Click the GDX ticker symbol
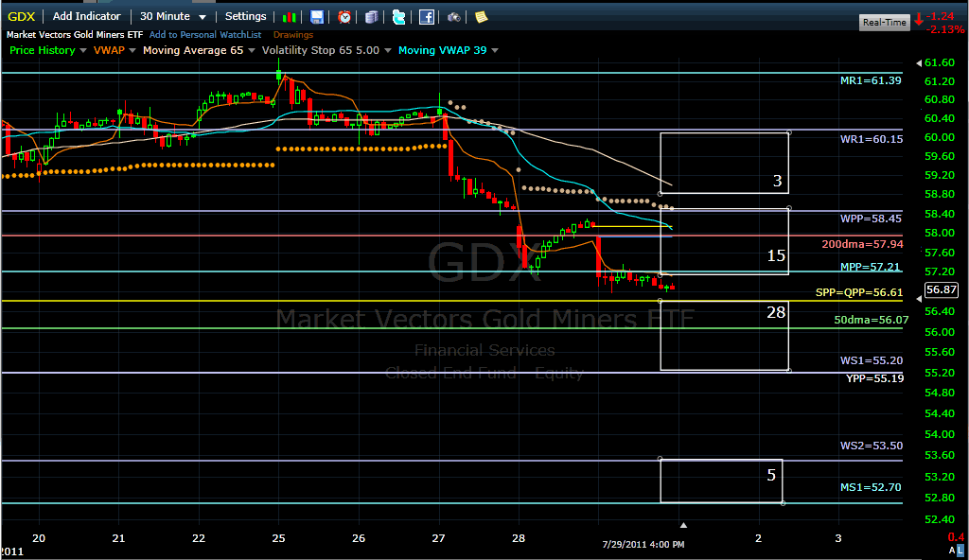The height and width of the screenshot is (560, 969). [21, 17]
